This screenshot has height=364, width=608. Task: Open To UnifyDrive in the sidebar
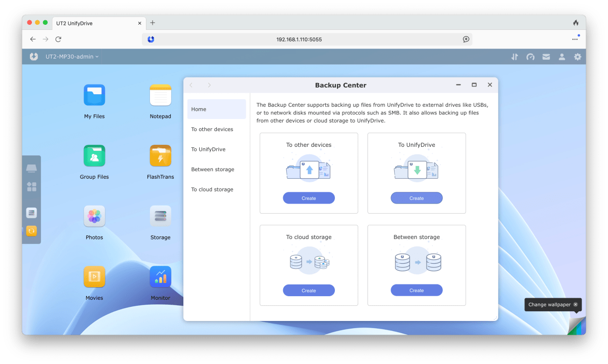click(x=216, y=149)
